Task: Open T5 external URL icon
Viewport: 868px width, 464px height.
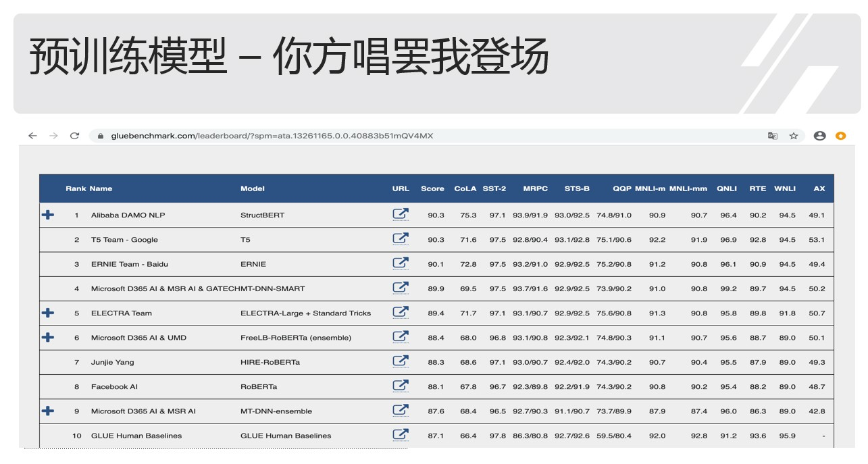Action: (x=401, y=238)
